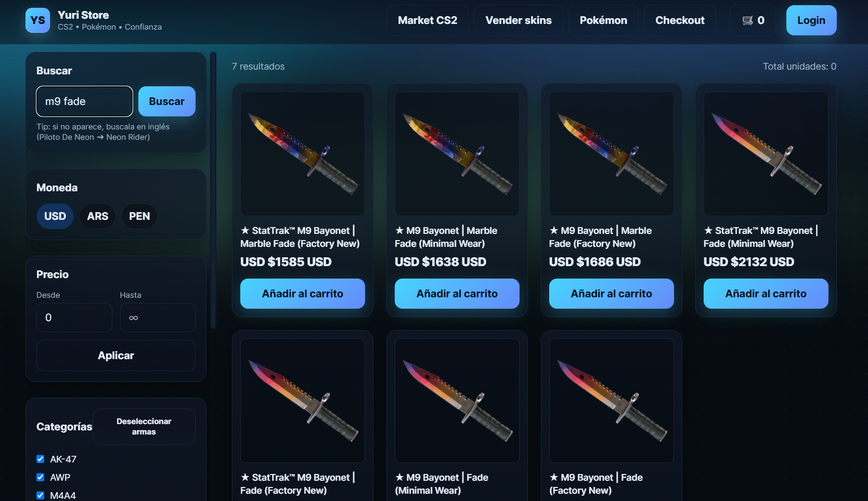
Task: Click the sidebar vertical scrollbar
Action: pos(213,190)
